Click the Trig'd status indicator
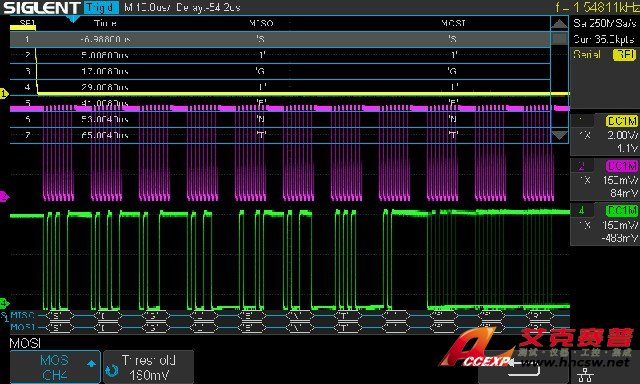 pyautogui.click(x=102, y=7)
